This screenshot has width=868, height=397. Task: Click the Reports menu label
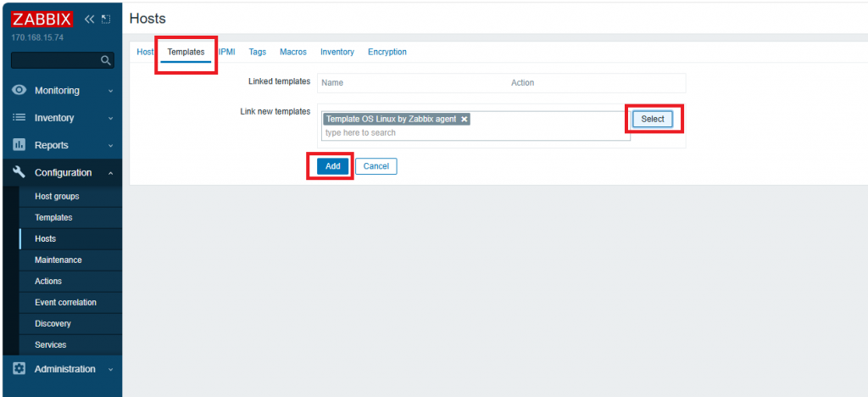[52, 145]
